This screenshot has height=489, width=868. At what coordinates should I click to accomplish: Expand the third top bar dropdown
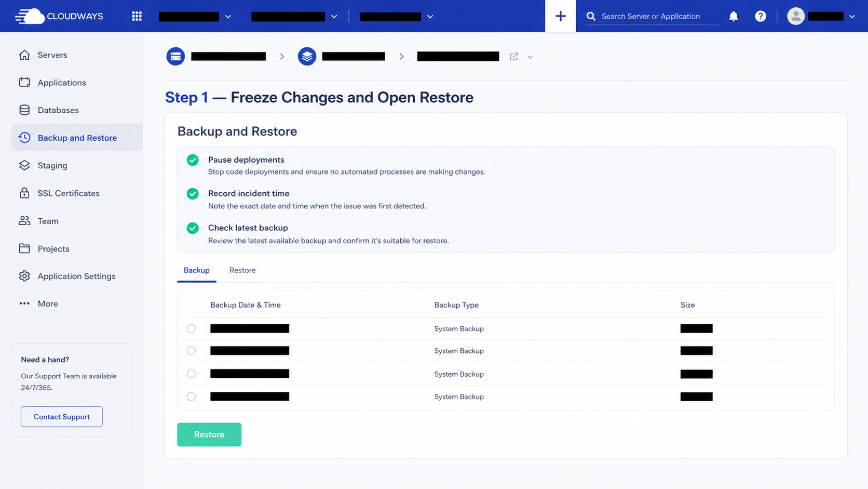[x=430, y=17]
